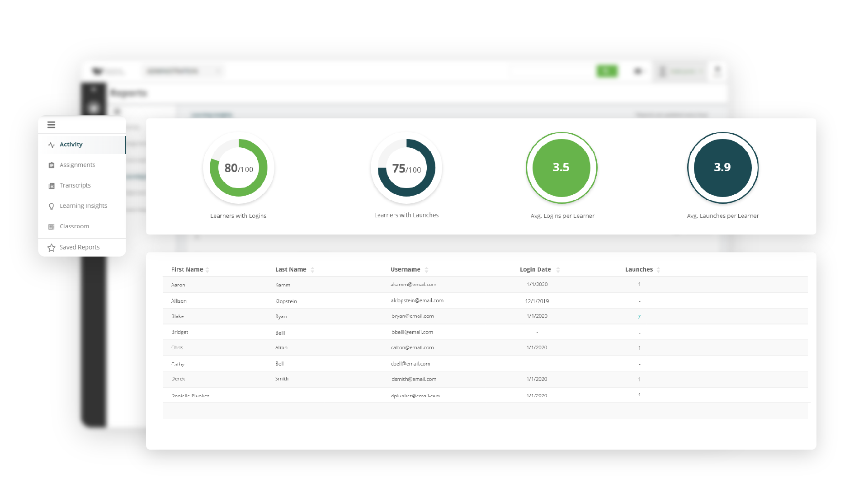Click the 3.5 Avg. Logins circle
The height and width of the screenshot is (488, 868).
click(561, 168)
